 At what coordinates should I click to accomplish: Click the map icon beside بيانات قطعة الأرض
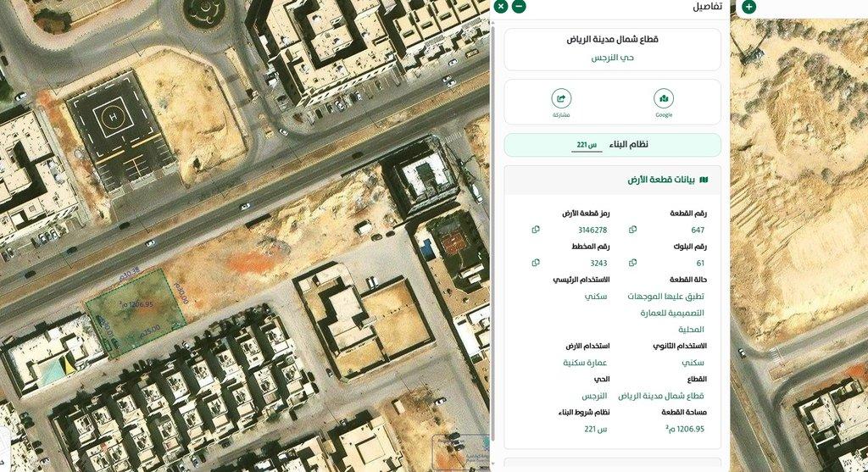pyautogui.click(x=704, y=180)
